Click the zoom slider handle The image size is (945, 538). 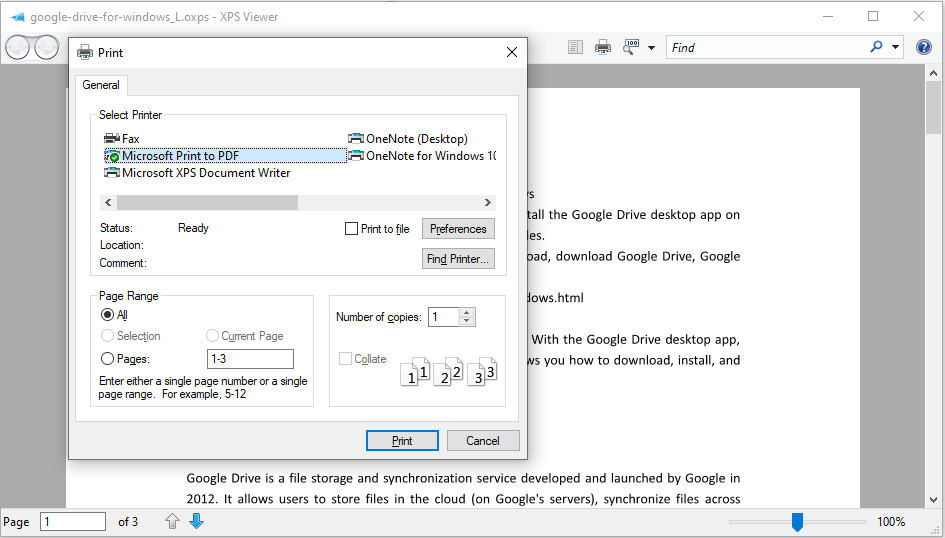pyautogui.click(x=797, y=522)
